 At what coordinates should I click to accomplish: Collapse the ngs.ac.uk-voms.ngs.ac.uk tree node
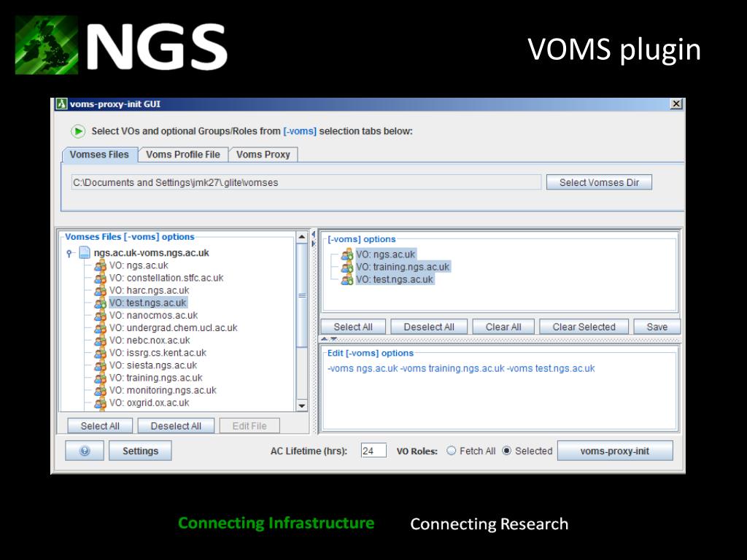[69, 253]
